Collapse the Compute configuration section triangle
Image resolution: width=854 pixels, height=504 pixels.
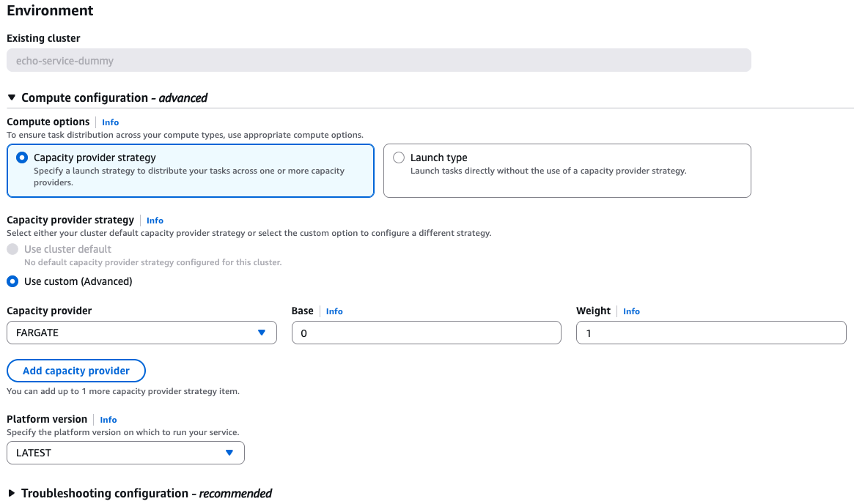[12, 97]
